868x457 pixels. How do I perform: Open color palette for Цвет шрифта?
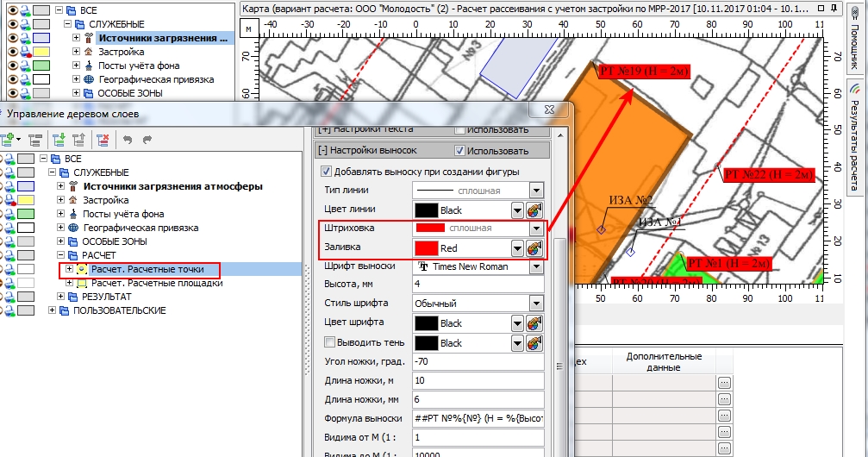(534, 323)
